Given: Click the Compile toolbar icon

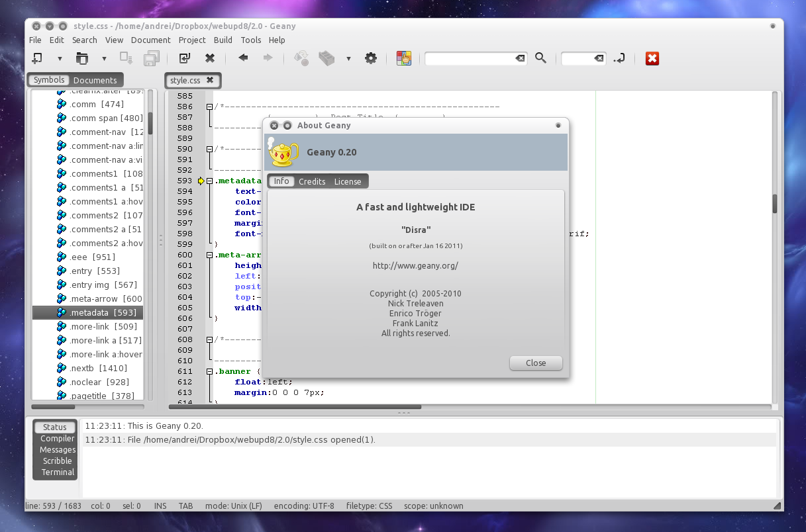Looking at the screenshot, I should point(301,58).
